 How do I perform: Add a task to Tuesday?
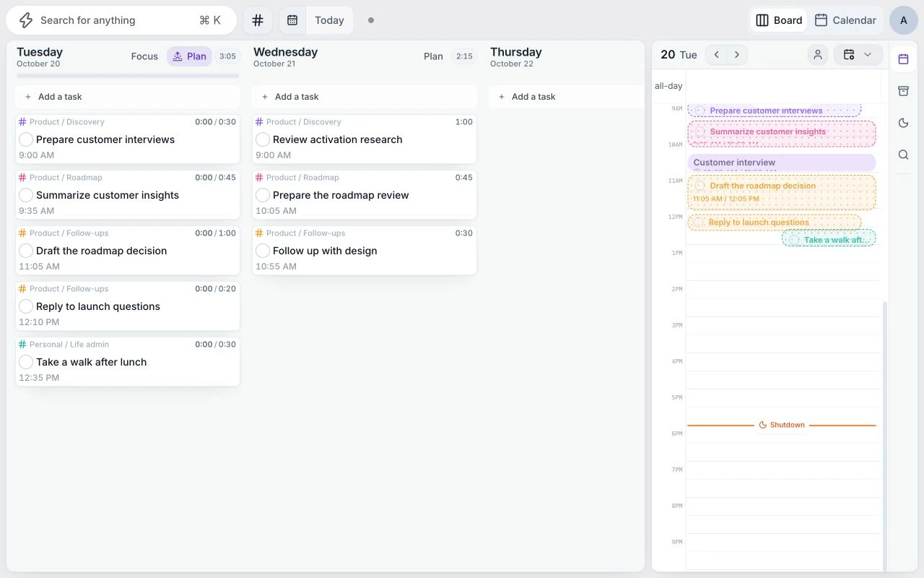coord(128,97)
